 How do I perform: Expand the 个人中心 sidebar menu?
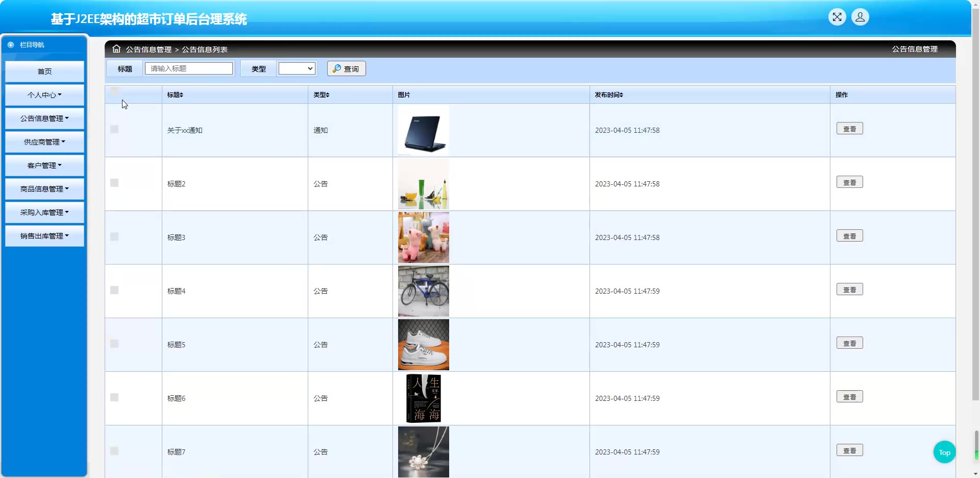[44, 95]
